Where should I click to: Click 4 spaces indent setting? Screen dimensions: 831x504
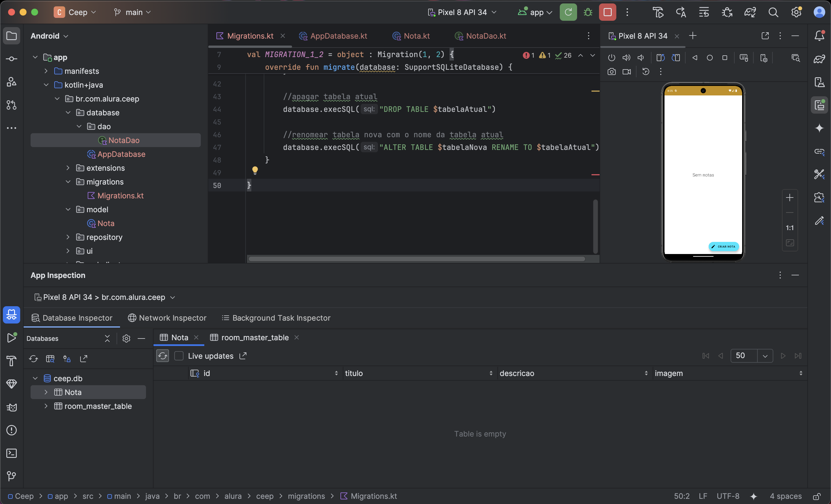click(785, 496)
